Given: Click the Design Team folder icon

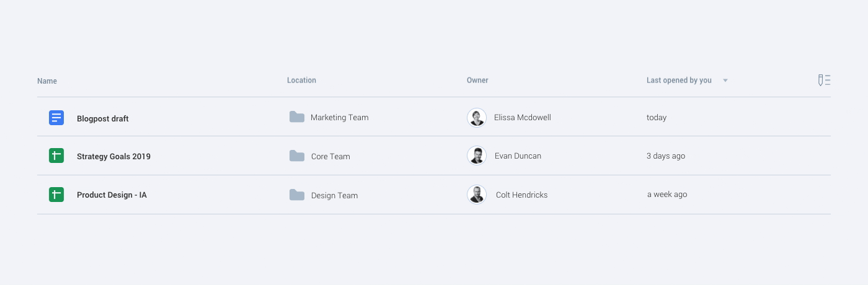Looking at the screenshot, I should click(x=297, y=195).
